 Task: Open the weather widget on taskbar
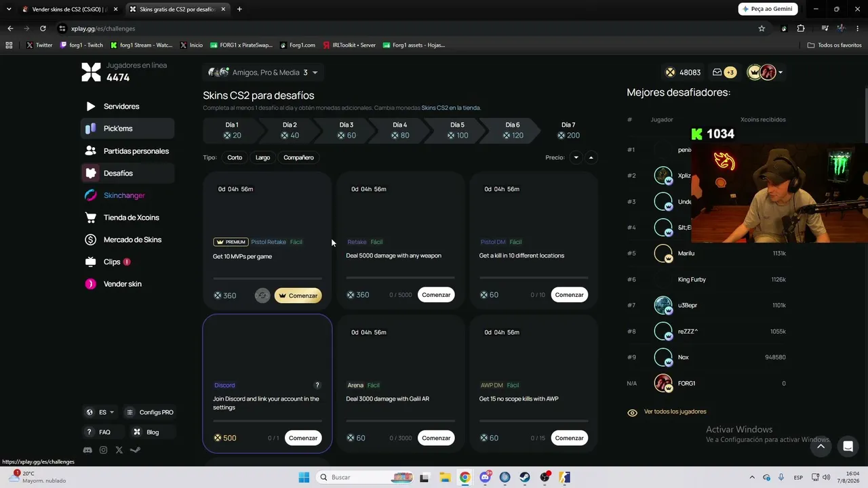tap(39, 477)
